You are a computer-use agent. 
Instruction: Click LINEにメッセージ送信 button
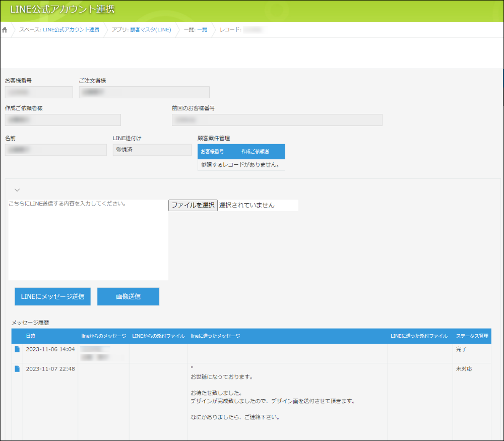[x=53, y=296]
